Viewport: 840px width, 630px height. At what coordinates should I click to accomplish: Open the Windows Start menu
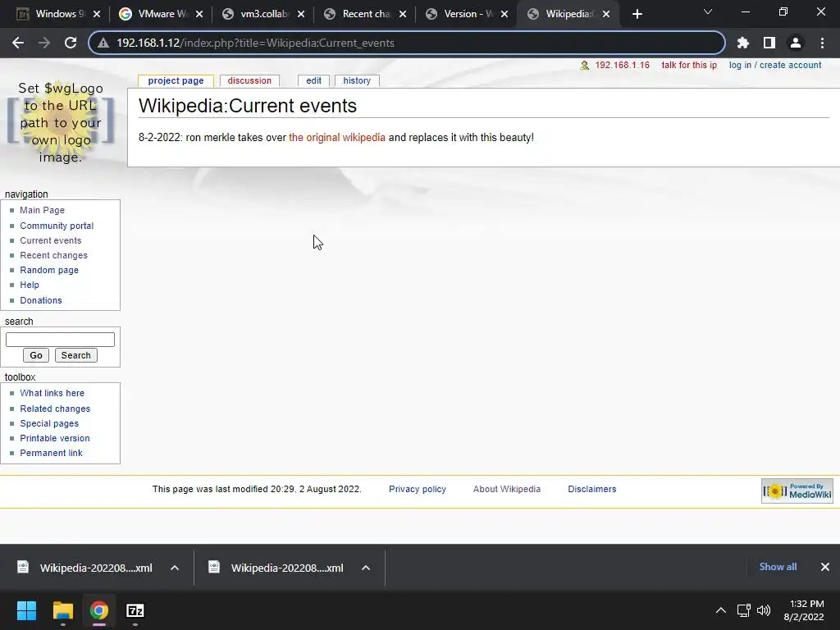point(26,610)
